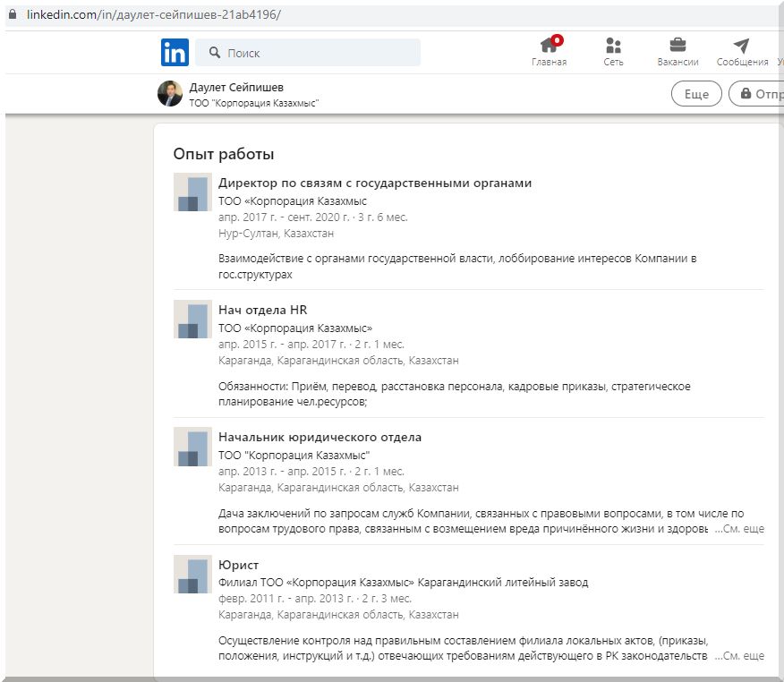The height and width of the screenshot is (682, 784).
Task: Click the profile photo of Даулет Сейпишев
Action: [x=170, y=93]
